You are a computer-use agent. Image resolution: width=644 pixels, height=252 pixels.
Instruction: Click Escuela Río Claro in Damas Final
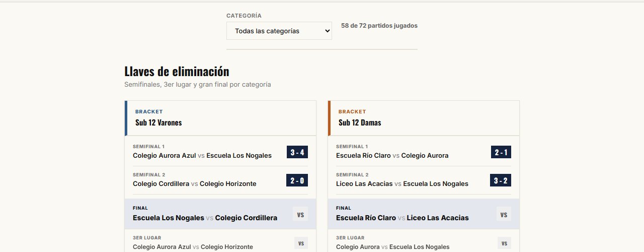tap(366, 218)
